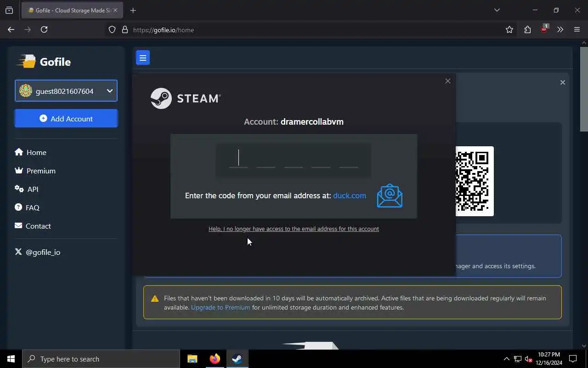Open FAQ in Gofile sidebar
The image size is (588, 368).
tap(27, 207)
